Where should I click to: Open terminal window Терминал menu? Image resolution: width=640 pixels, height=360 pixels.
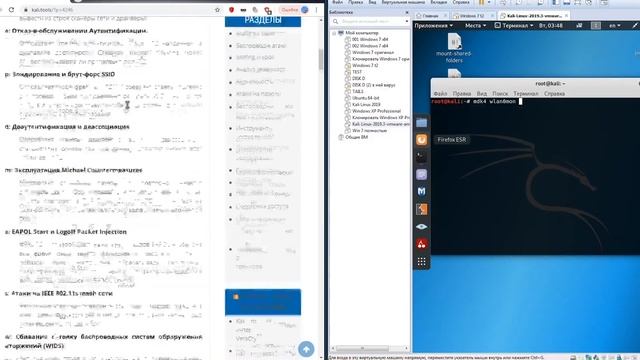tap(526, 93)
